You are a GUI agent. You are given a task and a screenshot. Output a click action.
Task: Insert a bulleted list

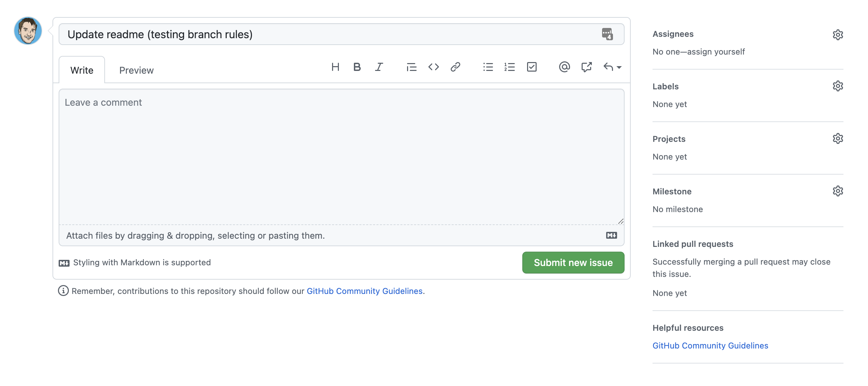click(488, 67)
